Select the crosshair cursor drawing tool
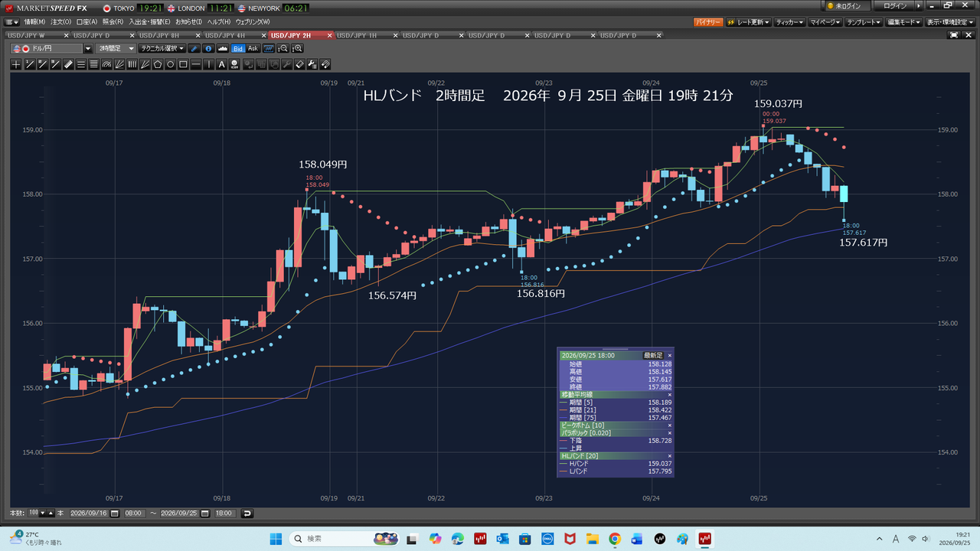This screenshot has width=980, height=551. 16,64
